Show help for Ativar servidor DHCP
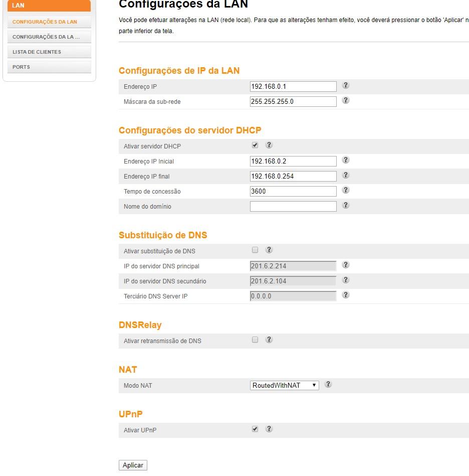This screenshot has height=476, width=469. point(269,145)
